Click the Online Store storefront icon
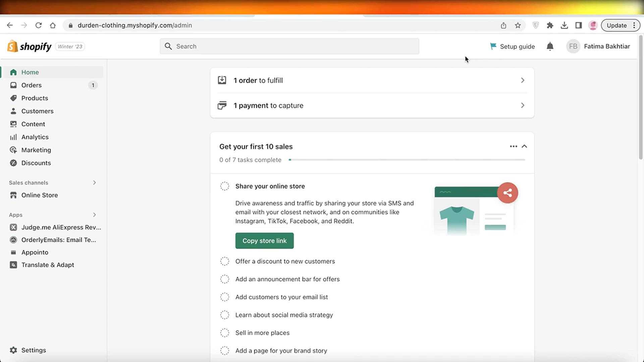This screenshot has height=362, width=644. (13, 195)
